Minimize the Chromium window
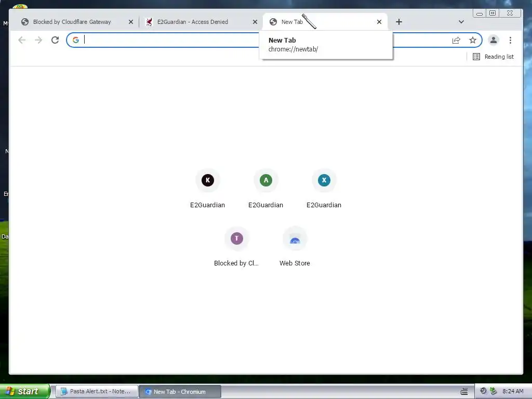 (x=480, y=14)
